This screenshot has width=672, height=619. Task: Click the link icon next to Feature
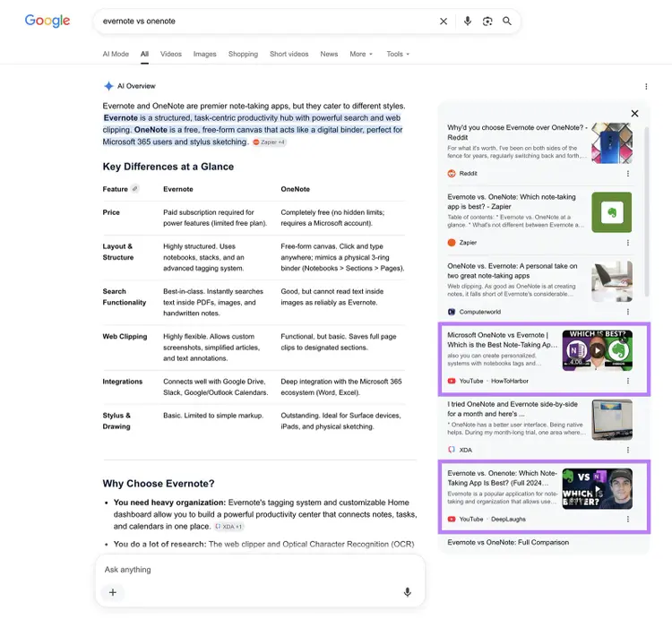tap(135, 188)
